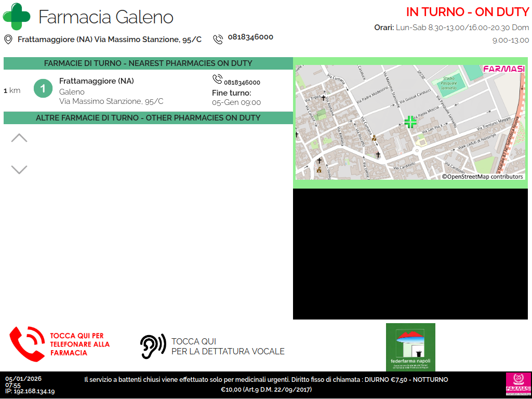The image size is (532, 399).
Task: Click the green cross marker on the map
Action: (410, 122)
